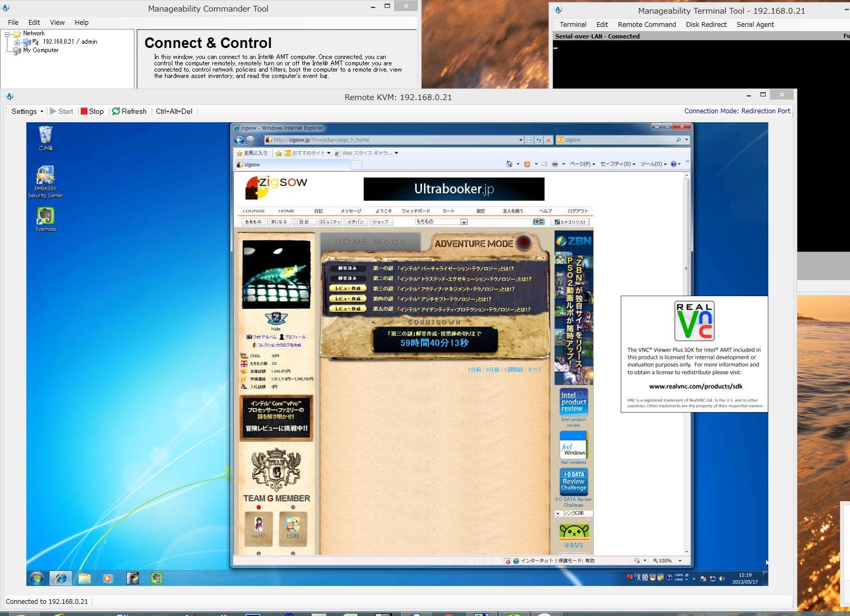The width and height of the screenshot is (850, 616).
Task: Open the IE address bar history dropdown
Action: 521,140
